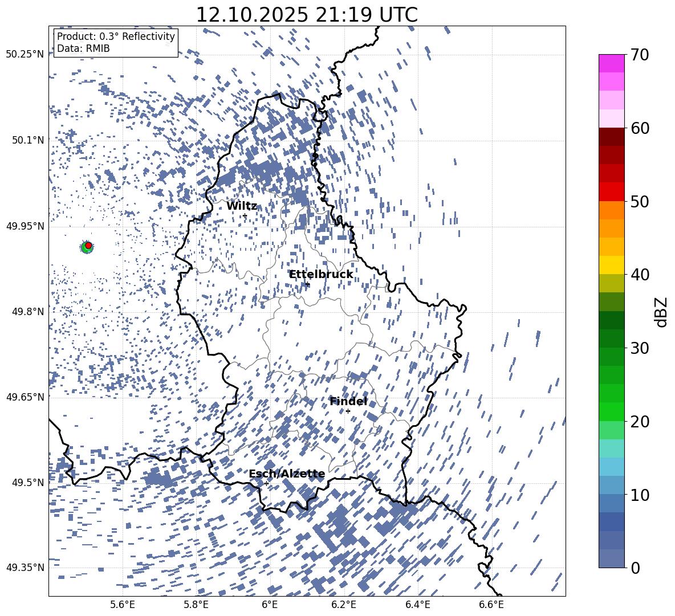Click the 5.6°E longitude label
Image resolution: width=675 pixels, height=616 pixels.
point(123,605)
